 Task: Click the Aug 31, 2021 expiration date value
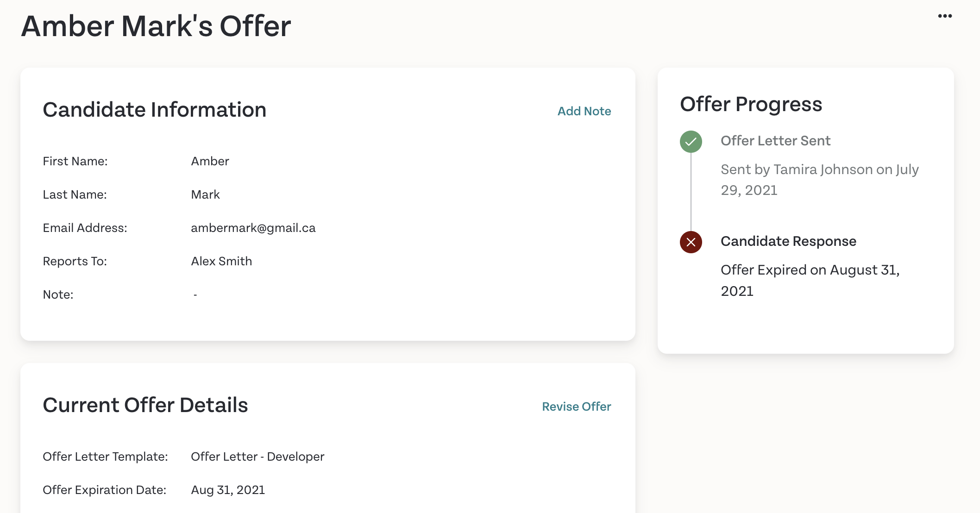point(228,490)
